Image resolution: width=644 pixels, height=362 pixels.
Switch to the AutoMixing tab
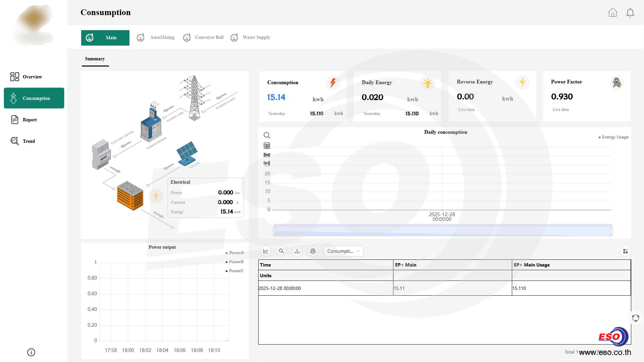[x=156, y=38]
